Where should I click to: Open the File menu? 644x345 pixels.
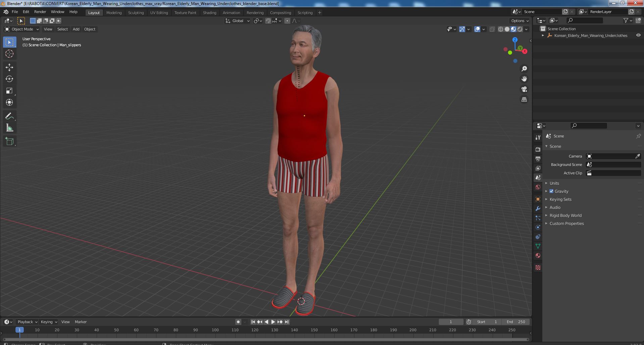[15, 12]
